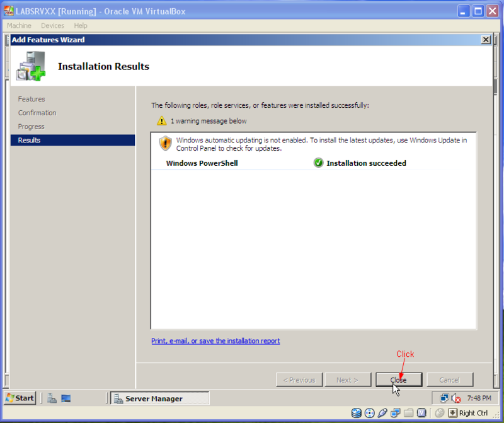Image resolution: width=504 pixels, height=423 pixels.
Task: Maximize the VirtualBox window
Action: click(478, 11)
